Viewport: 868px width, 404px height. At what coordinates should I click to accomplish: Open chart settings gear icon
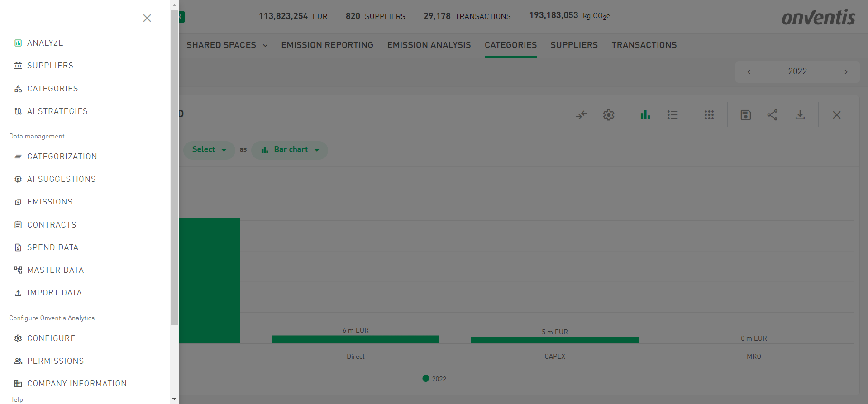609,115
